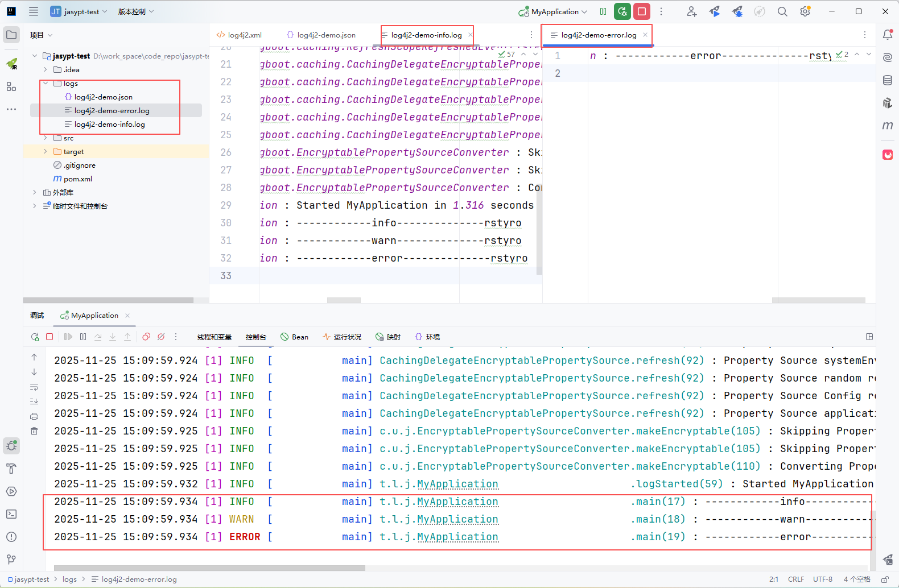Click the UTF-8 encoding in status bar

(x=822, y=579)
